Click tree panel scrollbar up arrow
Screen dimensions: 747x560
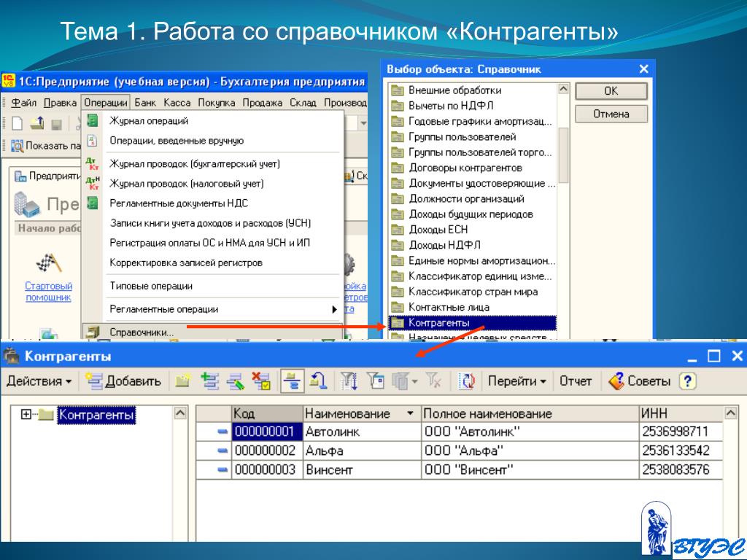(x=181, y=413)
